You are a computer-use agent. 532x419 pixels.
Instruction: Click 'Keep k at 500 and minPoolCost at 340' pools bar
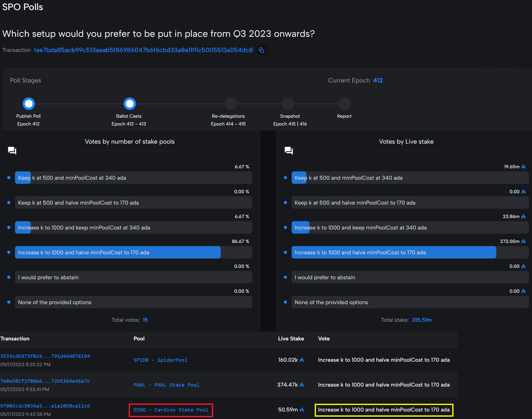(133, 178)
